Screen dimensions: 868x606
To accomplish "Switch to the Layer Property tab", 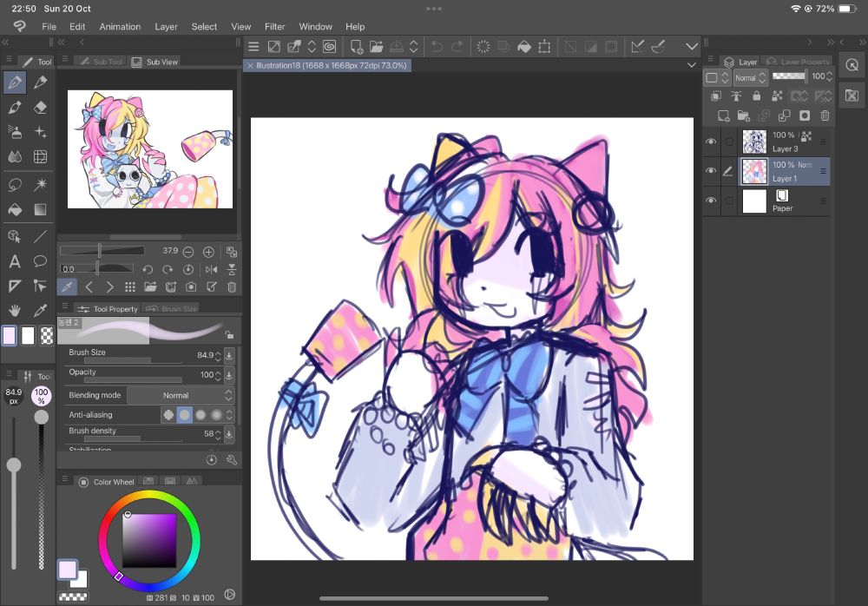I will tap(799, 62).
